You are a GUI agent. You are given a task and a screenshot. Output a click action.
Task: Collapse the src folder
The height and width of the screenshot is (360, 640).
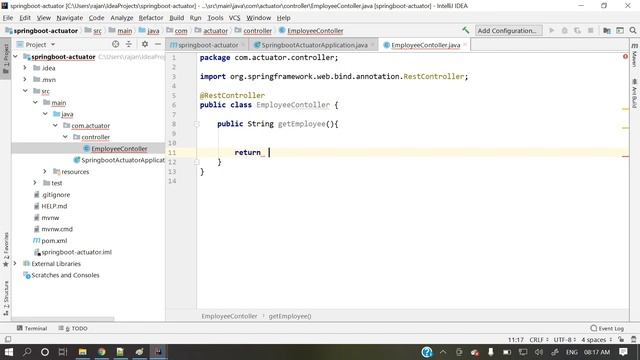click(x=25, y=91)
